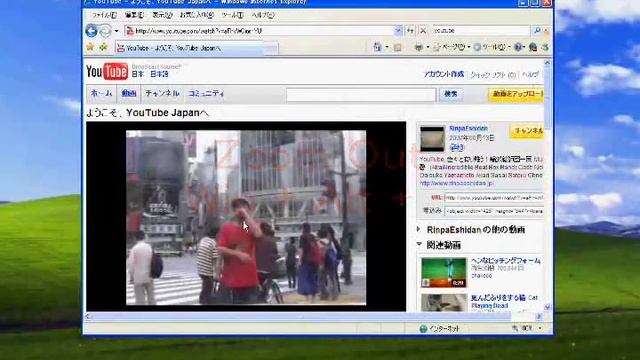This screenshot has width=640, height=360.
Task: Open the Page (ページ) menu in command bar
Action: [451, 47]
